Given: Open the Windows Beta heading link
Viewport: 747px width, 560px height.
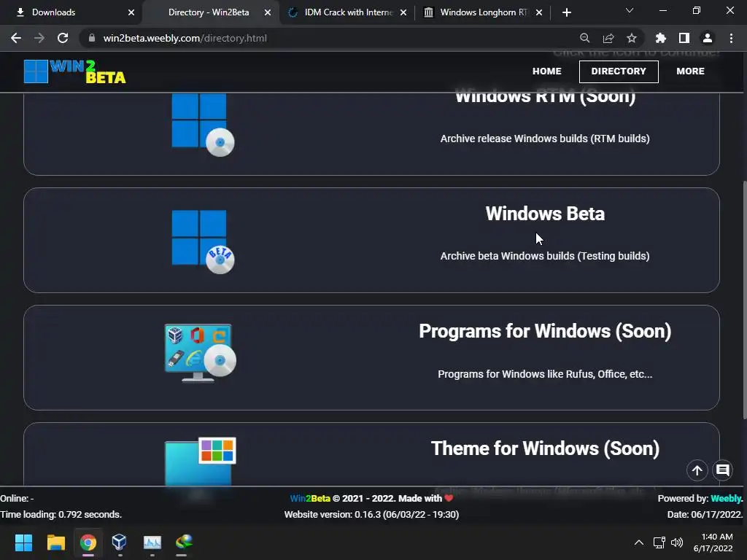Looking at the screenshot, I should coord(545,214).
